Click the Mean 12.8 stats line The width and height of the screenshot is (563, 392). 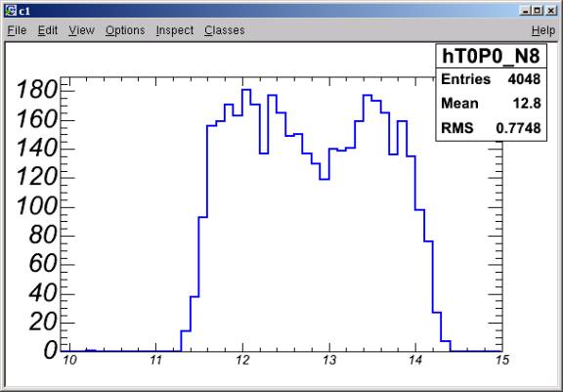[x=491, y=104]
